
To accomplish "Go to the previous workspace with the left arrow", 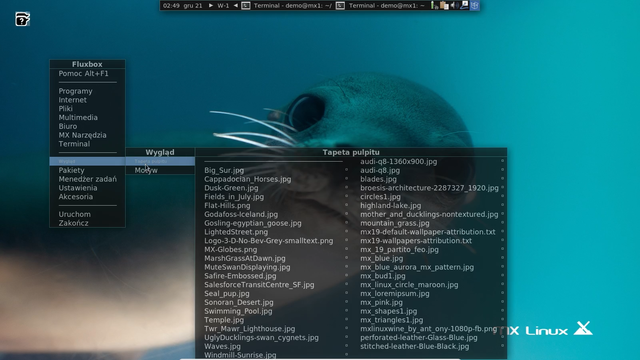I will [236, 6].
